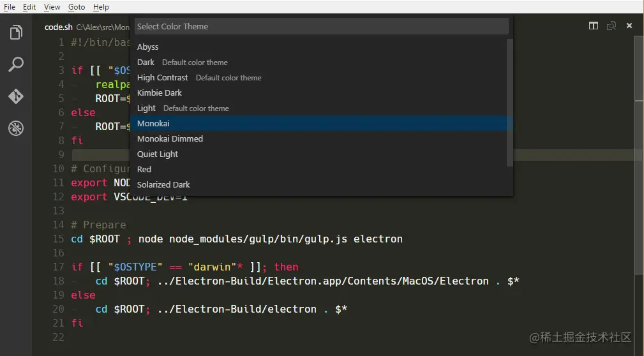
Task: Click the "fi" keyword on line 21
Action: coord(77,323)
